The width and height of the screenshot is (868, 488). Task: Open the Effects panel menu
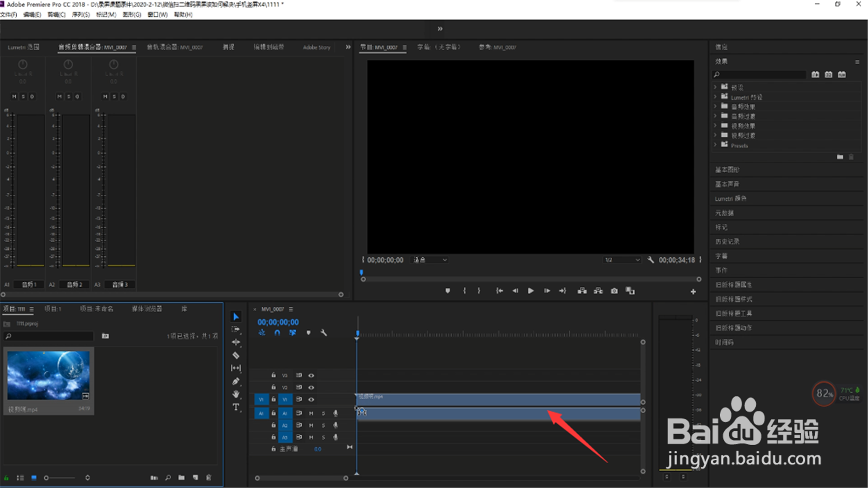coord(857,62)
